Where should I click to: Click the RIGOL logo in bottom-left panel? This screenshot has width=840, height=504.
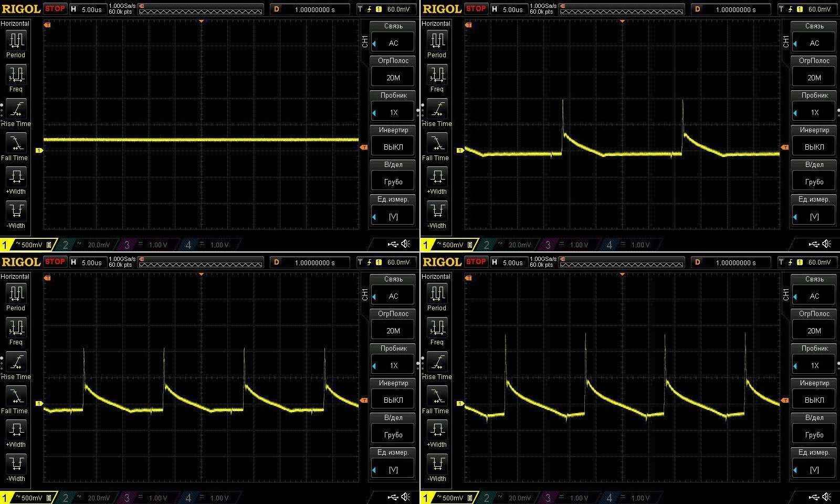point(21,262)
